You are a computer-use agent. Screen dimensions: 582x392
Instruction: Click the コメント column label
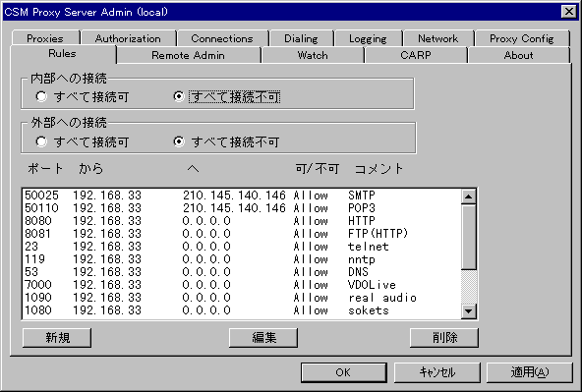[x=378, y=169]
